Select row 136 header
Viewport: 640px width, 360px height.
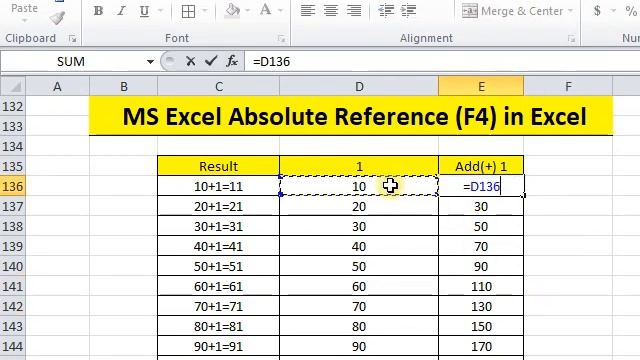point(13,186)
